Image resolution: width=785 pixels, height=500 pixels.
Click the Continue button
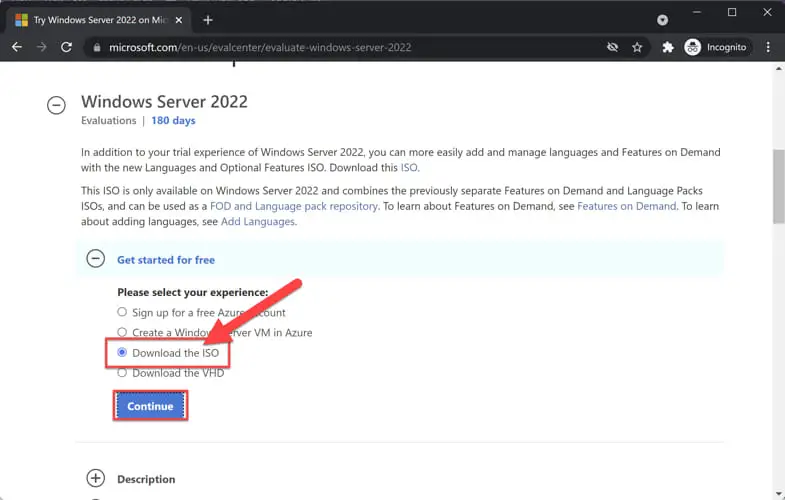150,406
